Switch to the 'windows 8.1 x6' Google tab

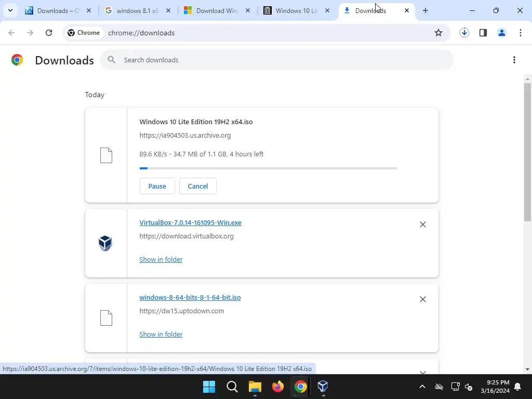tap(137, 10)
